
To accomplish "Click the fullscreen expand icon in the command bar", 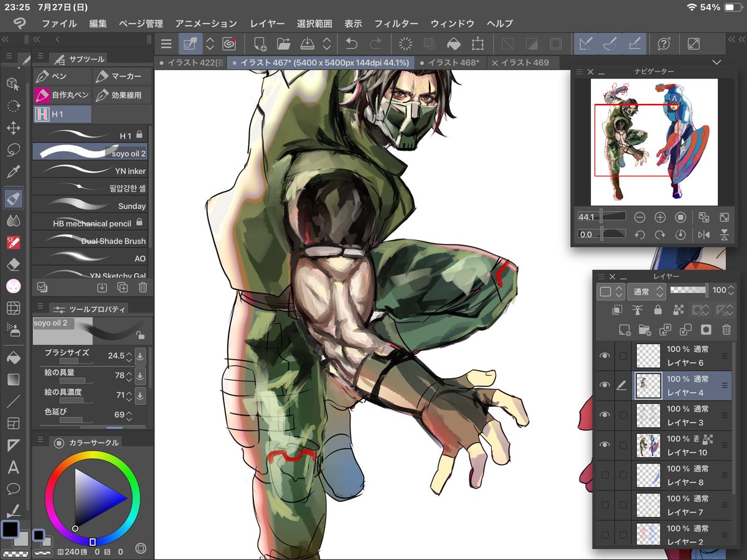I will click(x=693, y=44).
